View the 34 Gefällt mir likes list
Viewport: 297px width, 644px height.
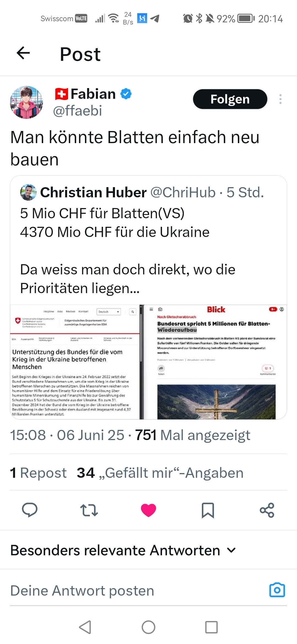pos(160,473)
